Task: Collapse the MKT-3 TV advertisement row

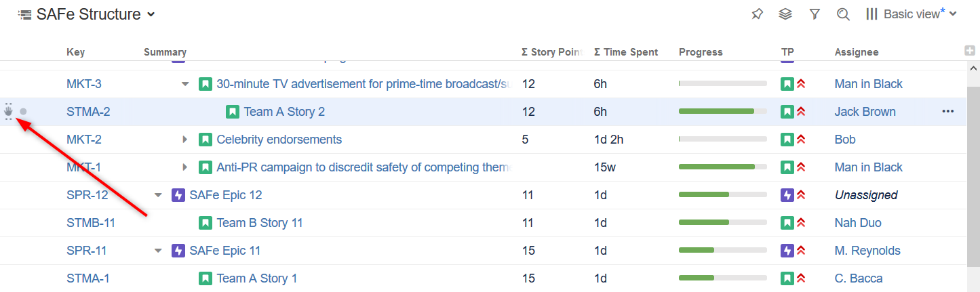Action: click(185, 84)
